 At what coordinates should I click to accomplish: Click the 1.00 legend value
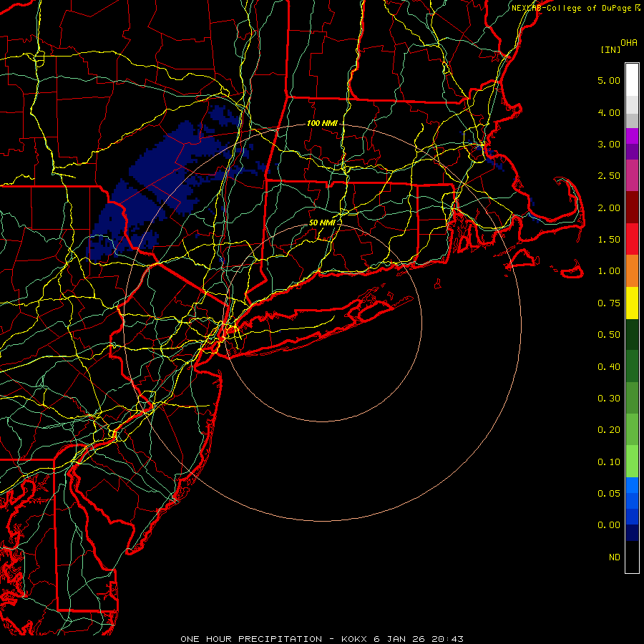click(609, 271)
